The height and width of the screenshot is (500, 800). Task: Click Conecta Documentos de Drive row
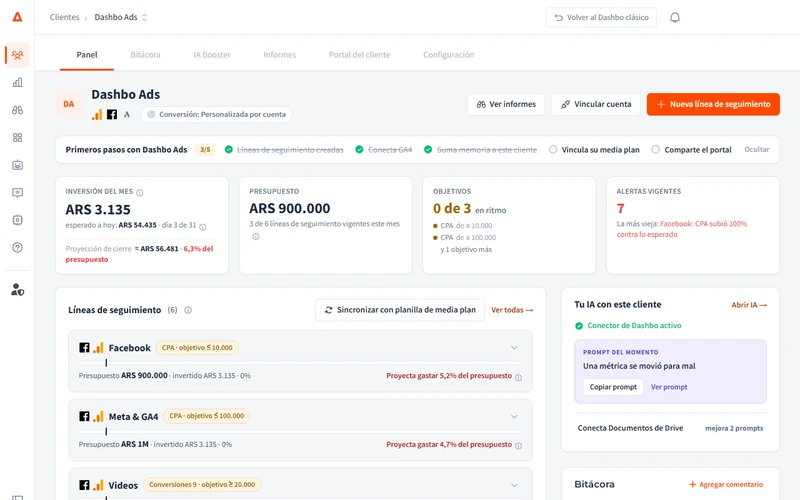pyautogui.click(x=670, y=428)
